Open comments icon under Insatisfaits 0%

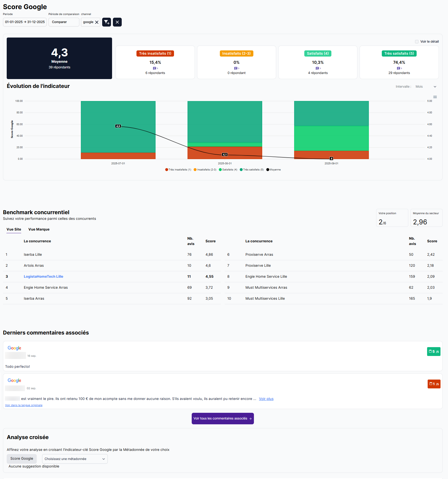(236, 68)
